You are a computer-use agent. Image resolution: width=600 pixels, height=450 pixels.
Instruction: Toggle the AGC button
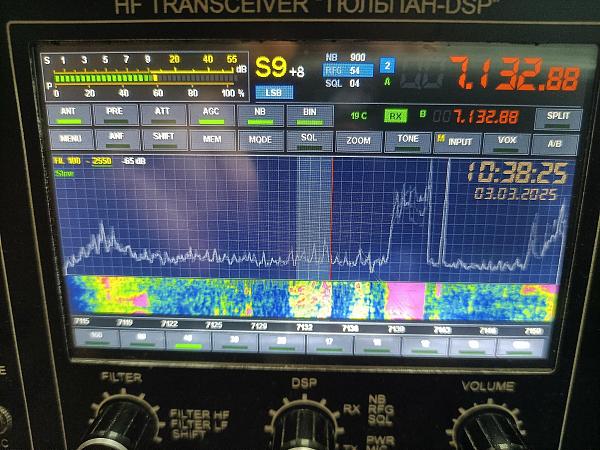click(x=211, y=115)
